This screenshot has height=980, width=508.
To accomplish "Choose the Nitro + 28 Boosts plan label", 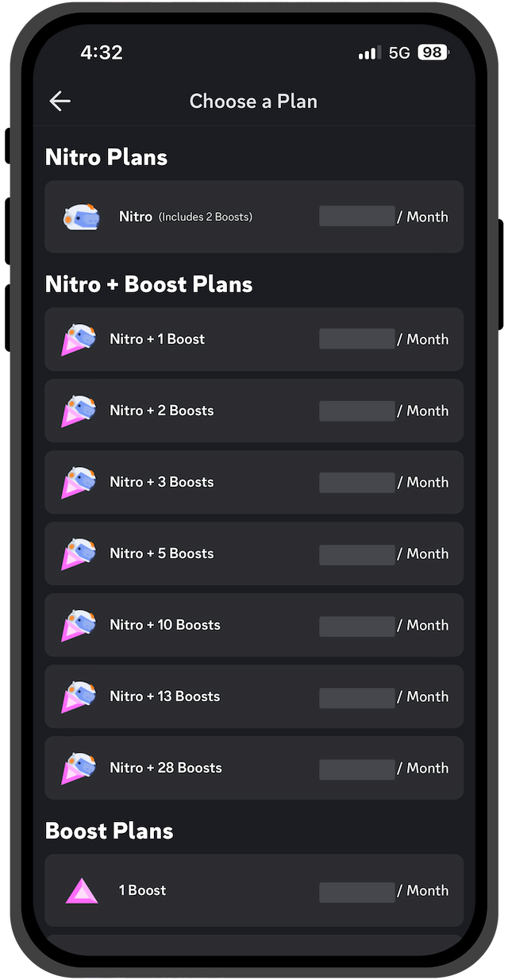I will (166, 768).
